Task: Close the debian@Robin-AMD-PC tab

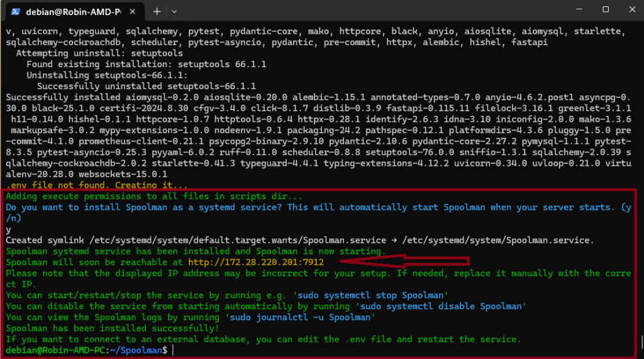Action: click(132, 11)
